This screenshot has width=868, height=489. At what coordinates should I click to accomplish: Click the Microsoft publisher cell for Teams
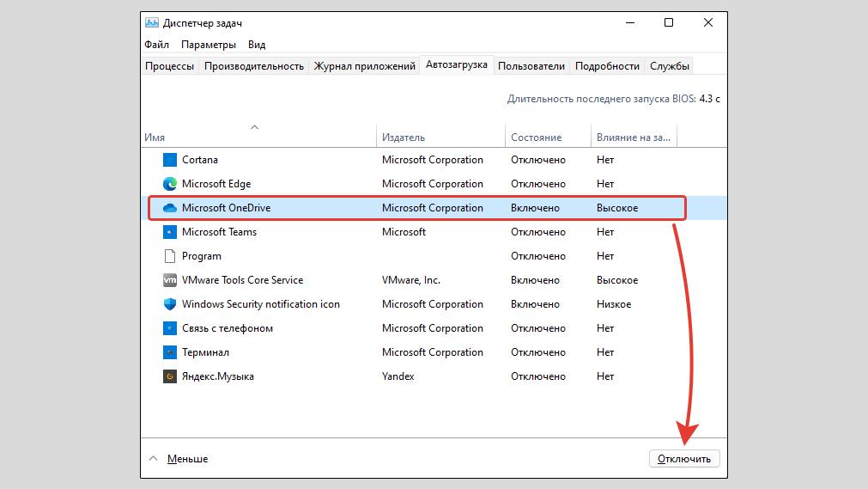pos(404,232)
